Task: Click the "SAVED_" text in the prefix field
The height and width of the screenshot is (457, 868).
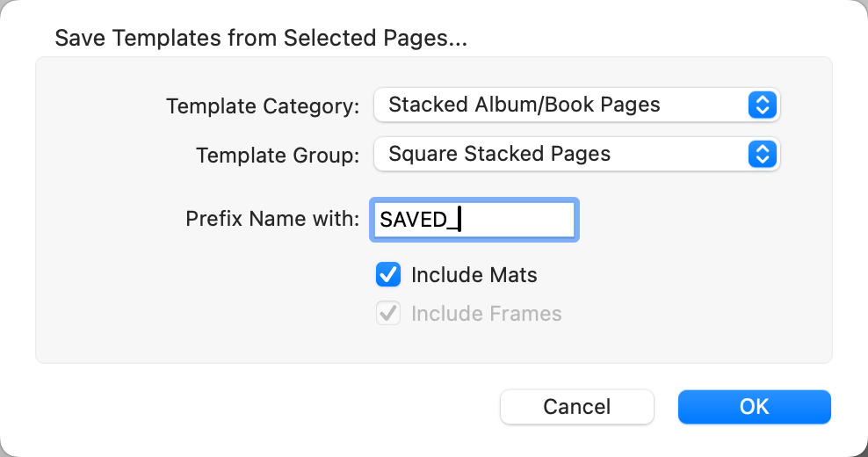Action: [418, 220]
